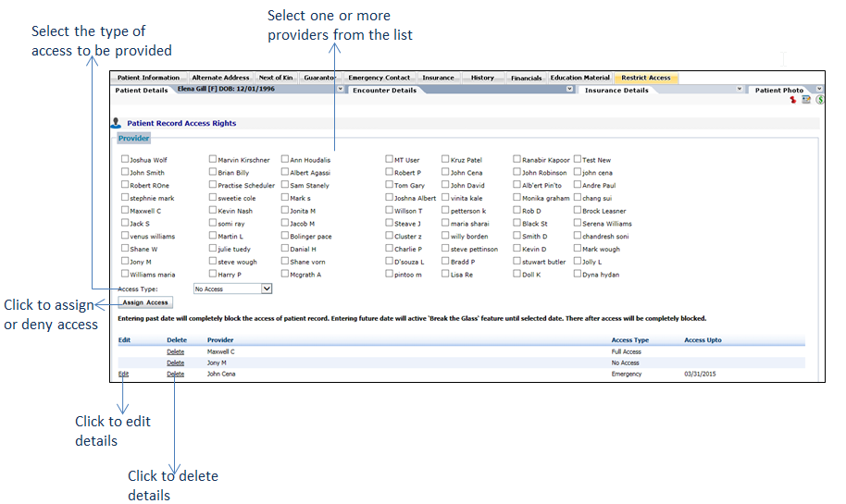This screenshot has height=504, width=846.
Task: Check the Williams maria checkbox
Action: click(x=125, y=274)
